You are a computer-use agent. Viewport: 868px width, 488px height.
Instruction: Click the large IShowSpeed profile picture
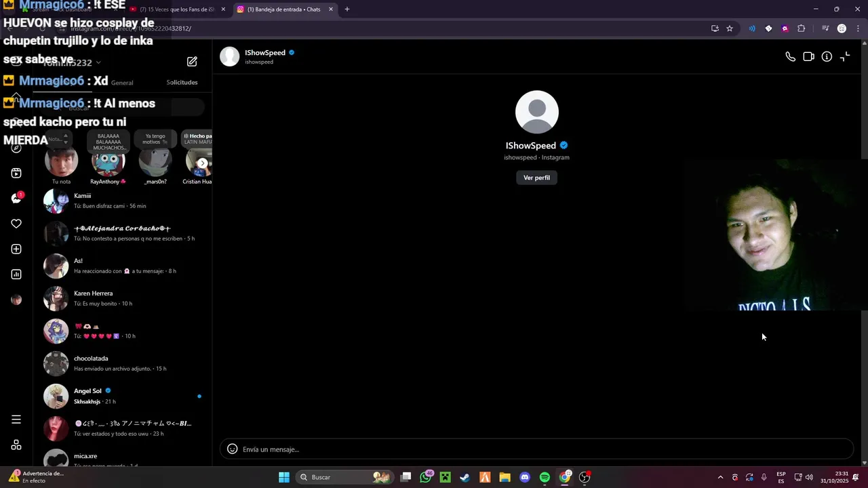pos(536,112)
